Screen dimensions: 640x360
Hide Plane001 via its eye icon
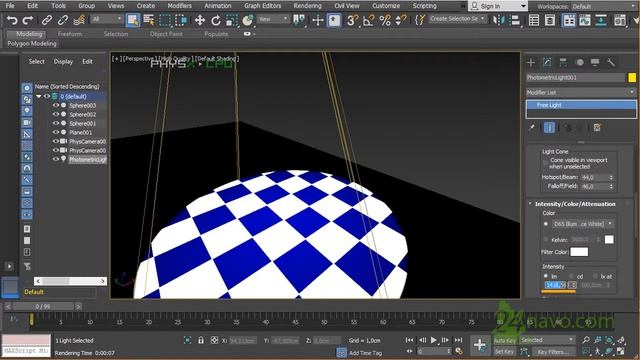(56, 132)
